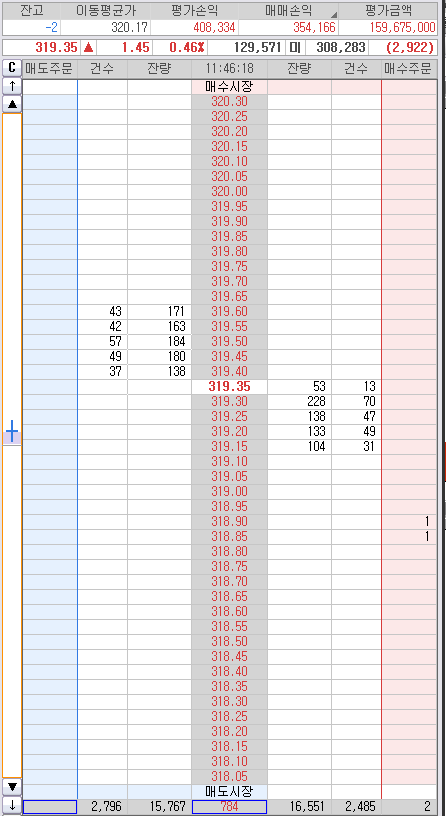The image size is (446, 816).
Task: Click the 매매손익 value 354,166
Action: (288, 28)
